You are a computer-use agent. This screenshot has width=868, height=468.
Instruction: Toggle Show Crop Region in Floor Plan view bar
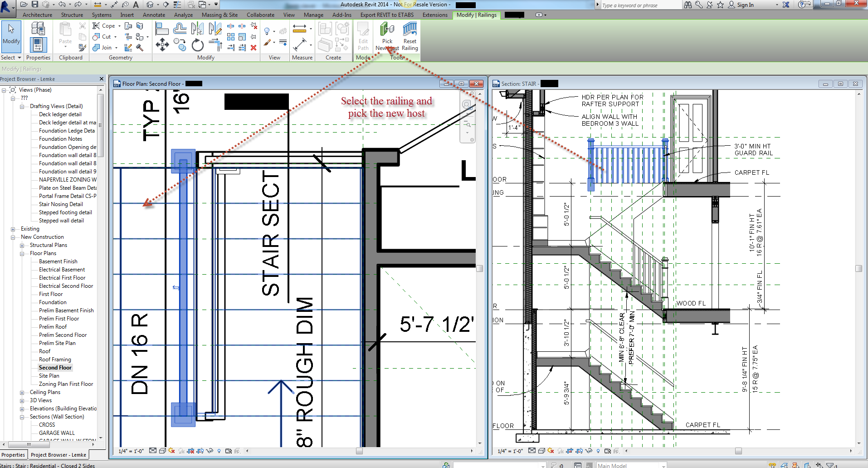[200, 451]
